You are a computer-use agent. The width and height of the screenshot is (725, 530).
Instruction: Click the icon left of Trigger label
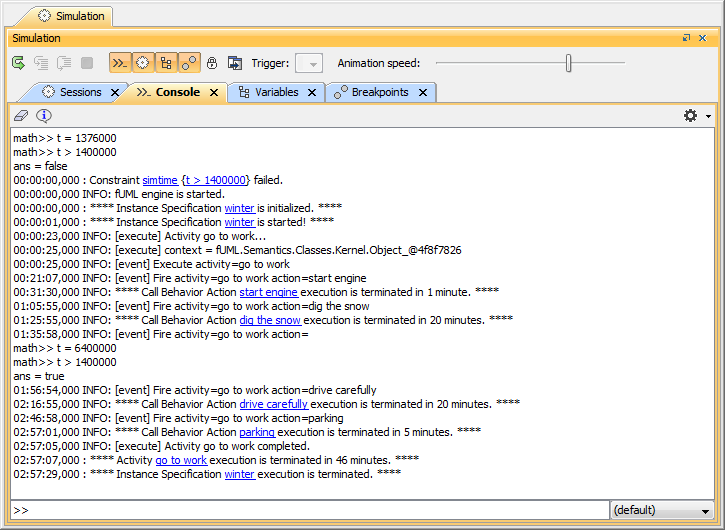pos(235,63)
